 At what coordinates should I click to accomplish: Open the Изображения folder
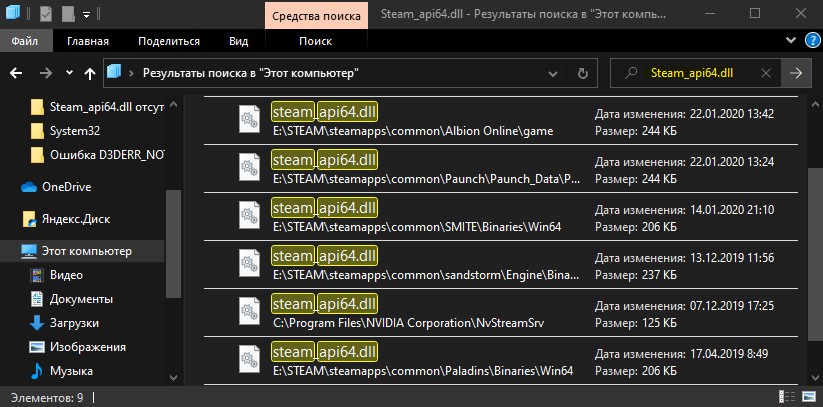click(88, 347)
